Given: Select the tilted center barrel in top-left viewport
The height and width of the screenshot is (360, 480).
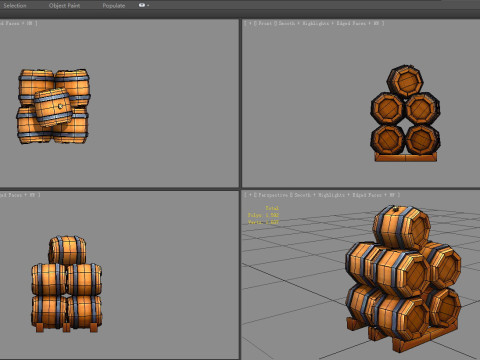Looking at the screenshot, I should (x=53, y=107).
